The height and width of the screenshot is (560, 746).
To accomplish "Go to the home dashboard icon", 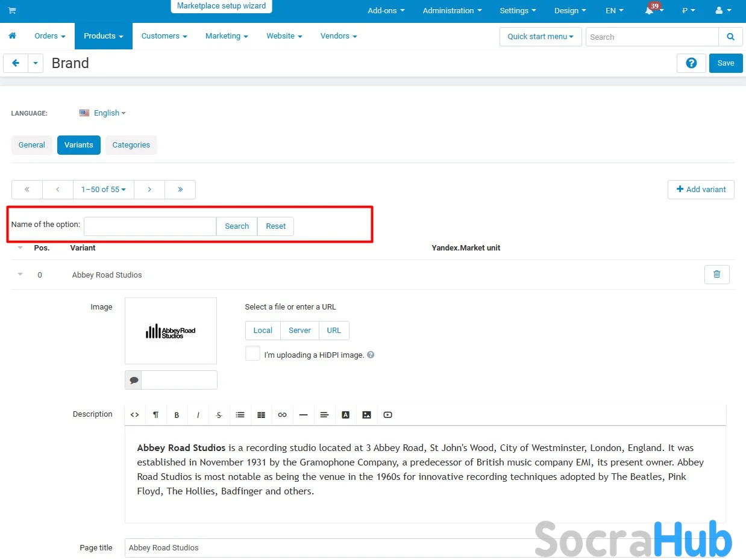I will pyautogui.click(x=12, y=36).
